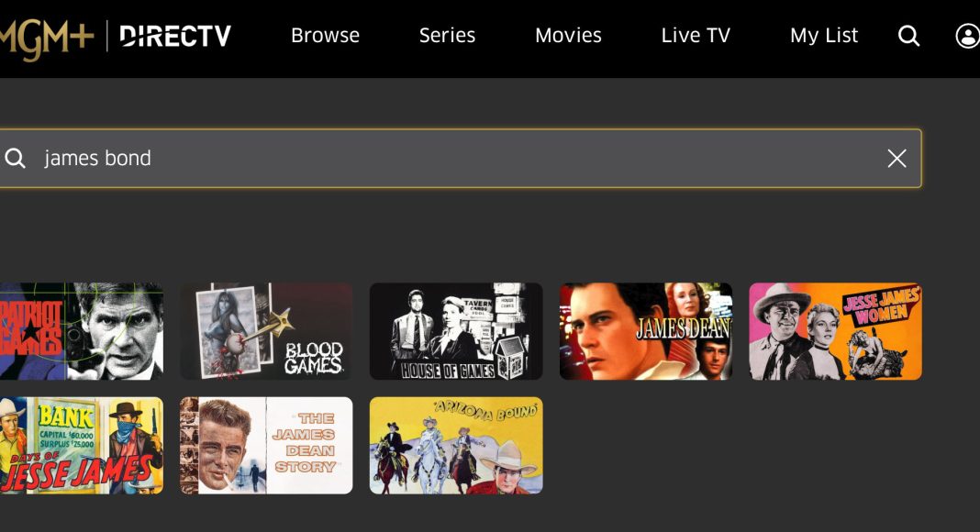Open search via header magnifier icon
The width and height of the screenshot is (980, 532).
(x=908, y=36)
